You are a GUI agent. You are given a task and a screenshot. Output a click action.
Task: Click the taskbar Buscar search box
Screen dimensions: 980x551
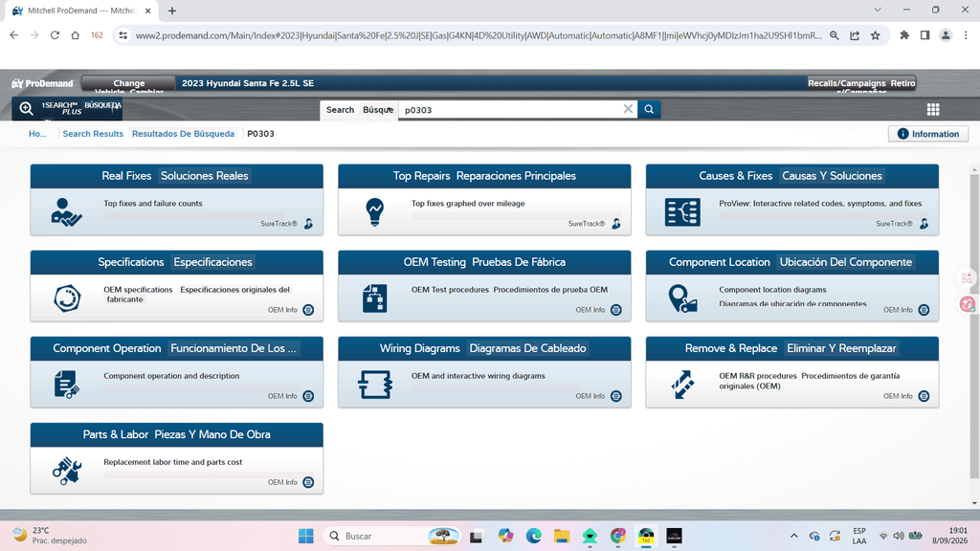pos(391,536)
